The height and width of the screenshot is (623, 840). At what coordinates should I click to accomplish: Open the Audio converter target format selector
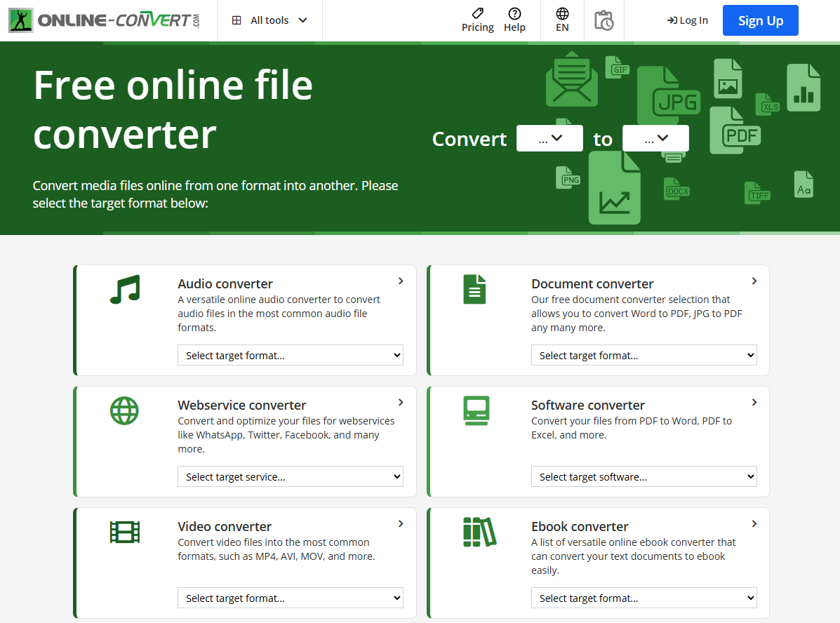click(x=290, y=355)
